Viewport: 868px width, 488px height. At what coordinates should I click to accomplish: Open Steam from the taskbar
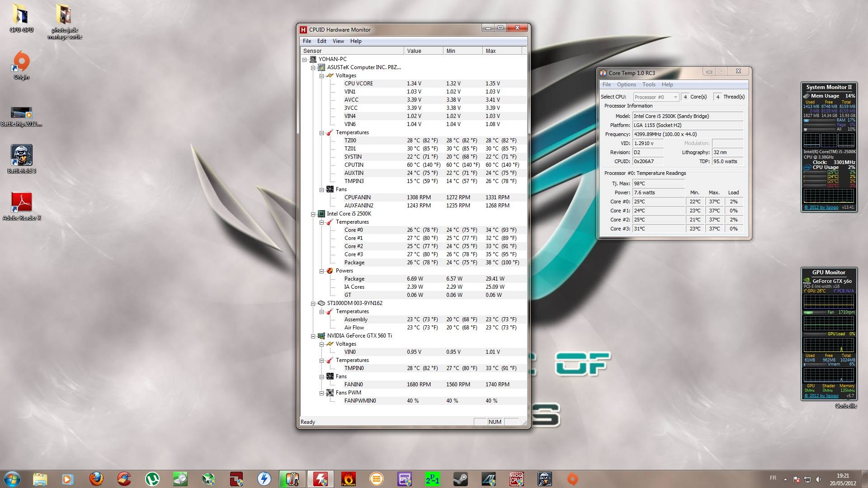(460, 479)
